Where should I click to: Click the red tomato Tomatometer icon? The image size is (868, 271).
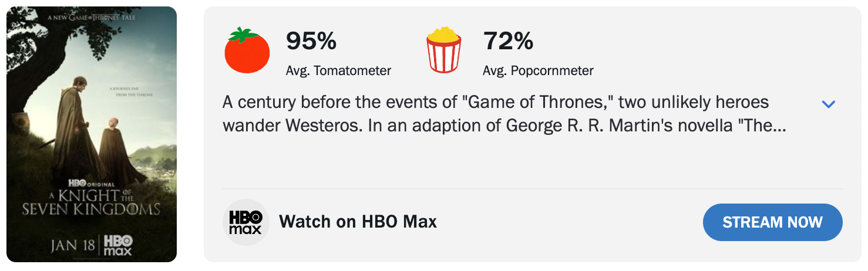(x=247, y=50)
